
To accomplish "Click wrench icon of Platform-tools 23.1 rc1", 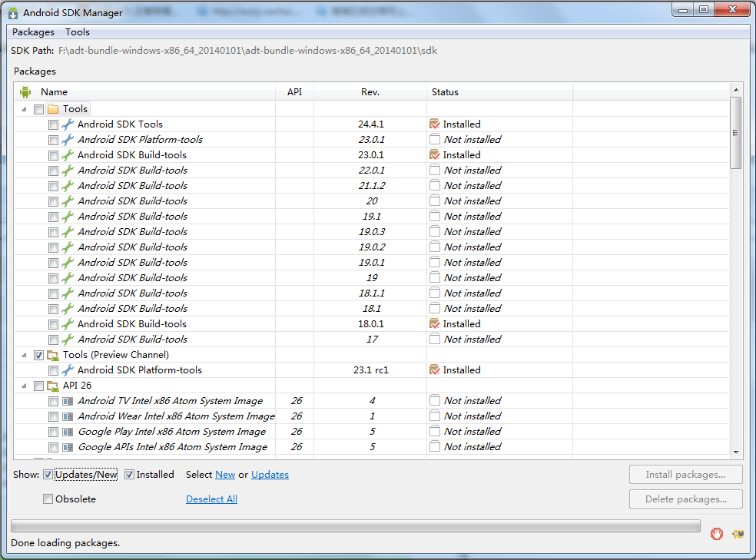I will (68, 370).
